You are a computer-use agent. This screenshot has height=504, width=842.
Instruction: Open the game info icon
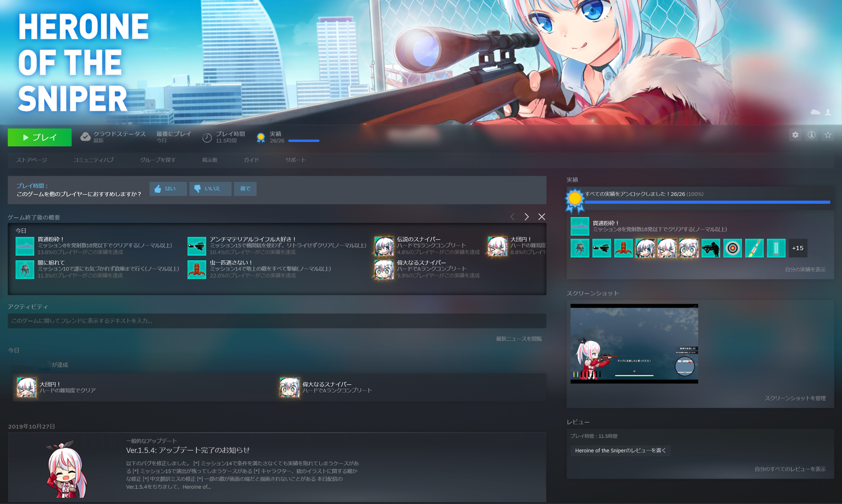pos(812,135)
